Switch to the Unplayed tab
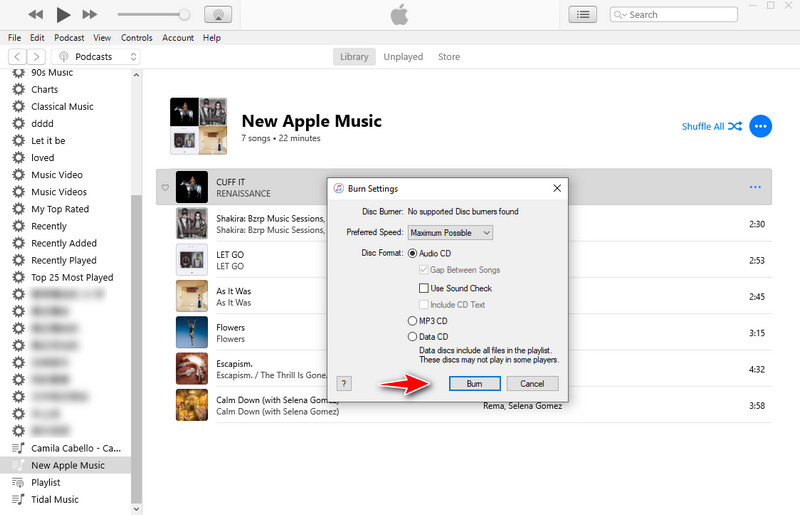 click(403, 57)
